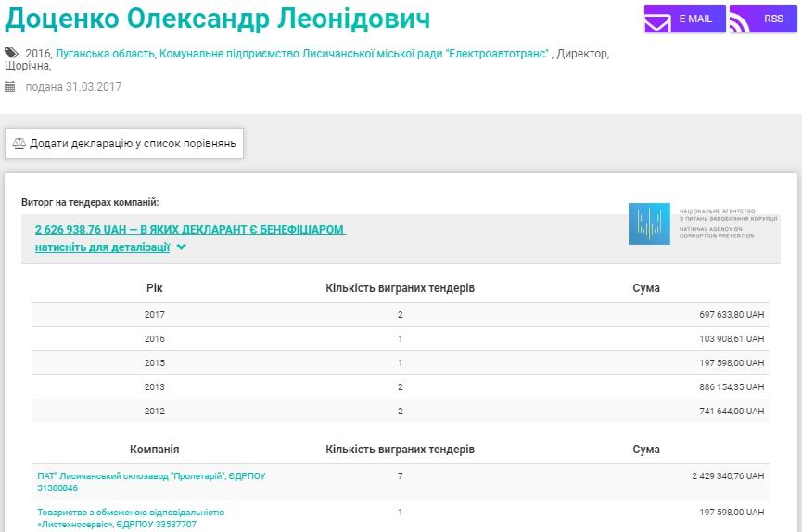Viewport: 802px width, 532px height.
Task: Click the RSS button label
Action: pyautogui.click(x=773, y=19)
